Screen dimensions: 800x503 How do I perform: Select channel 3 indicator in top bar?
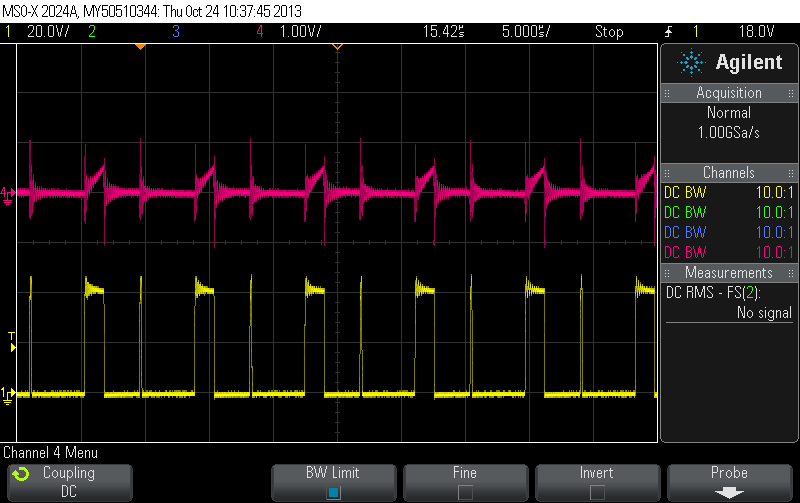click(176, 32)
